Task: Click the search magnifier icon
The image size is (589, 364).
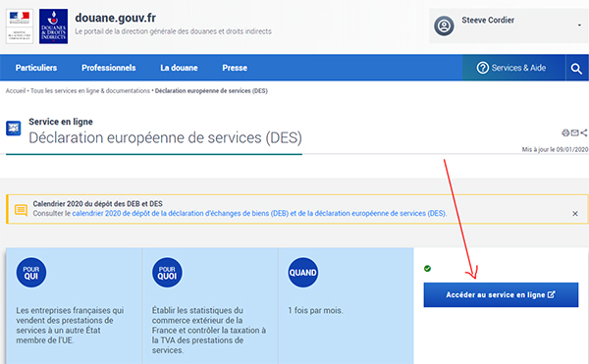Action: click(576, 69)
